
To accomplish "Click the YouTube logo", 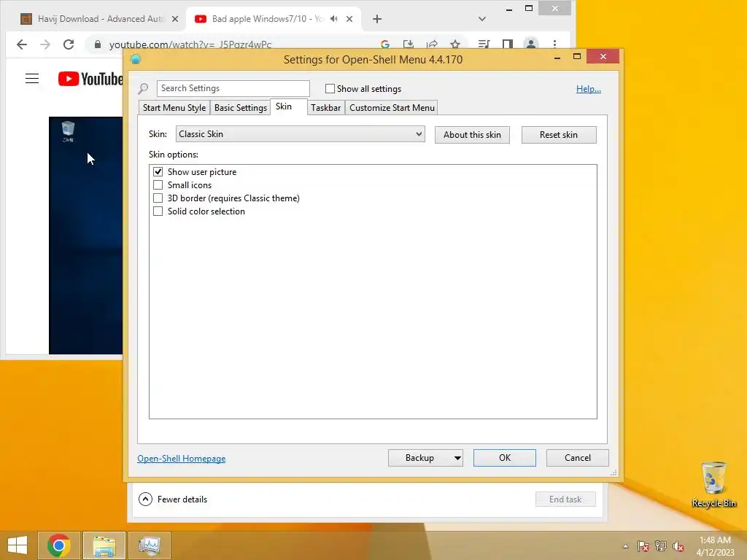I will tap(90, 79).
